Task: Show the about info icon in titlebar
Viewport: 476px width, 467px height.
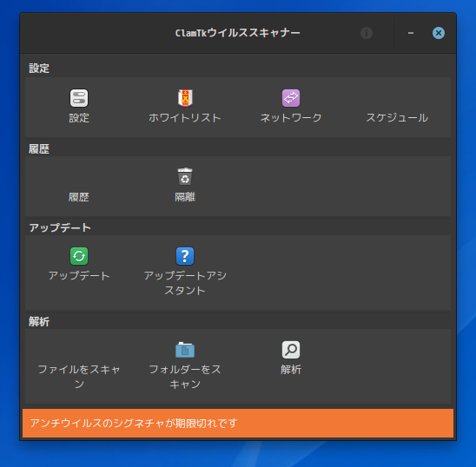Action: coord(367,33)
